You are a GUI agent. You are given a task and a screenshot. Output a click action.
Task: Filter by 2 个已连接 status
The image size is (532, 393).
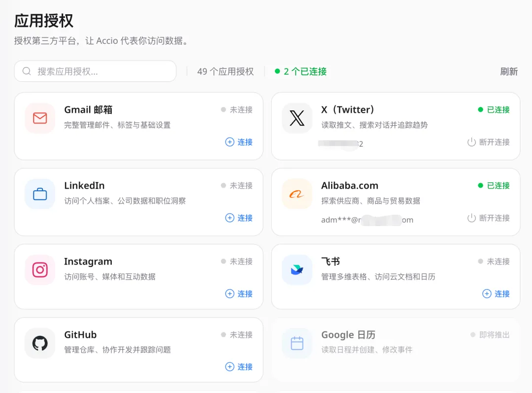[301, 71]
